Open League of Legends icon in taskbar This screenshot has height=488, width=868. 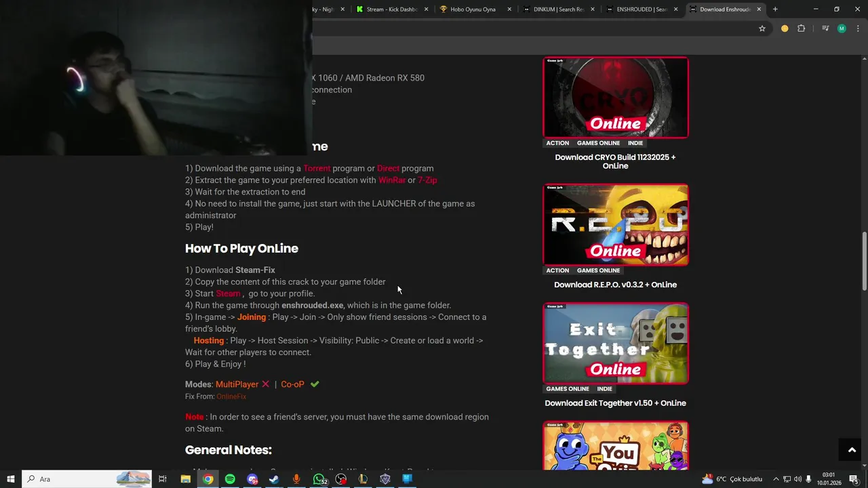(363, 479)
